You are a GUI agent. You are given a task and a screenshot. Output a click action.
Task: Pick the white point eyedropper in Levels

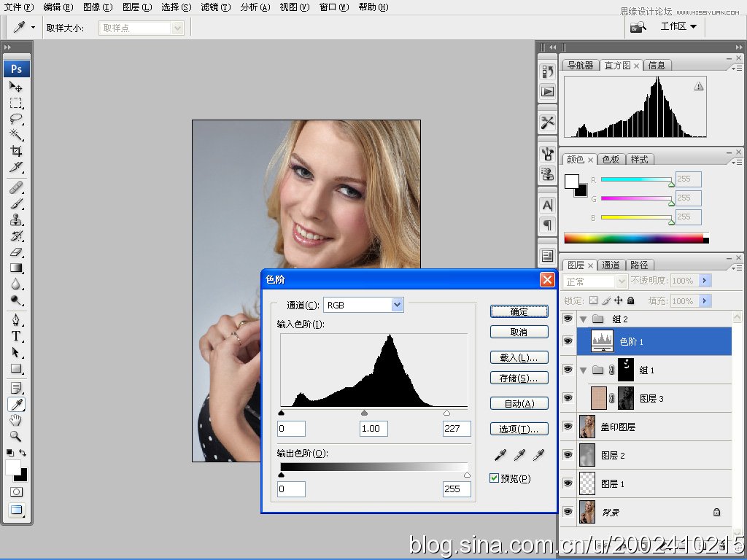point(538,455)
